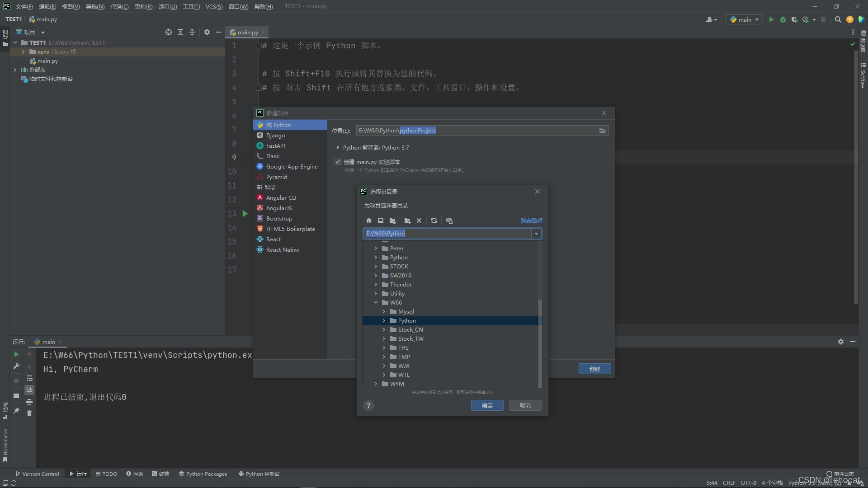Collapse all icon in project panel header
Screen dimensions: 868x488
[192, 32]
